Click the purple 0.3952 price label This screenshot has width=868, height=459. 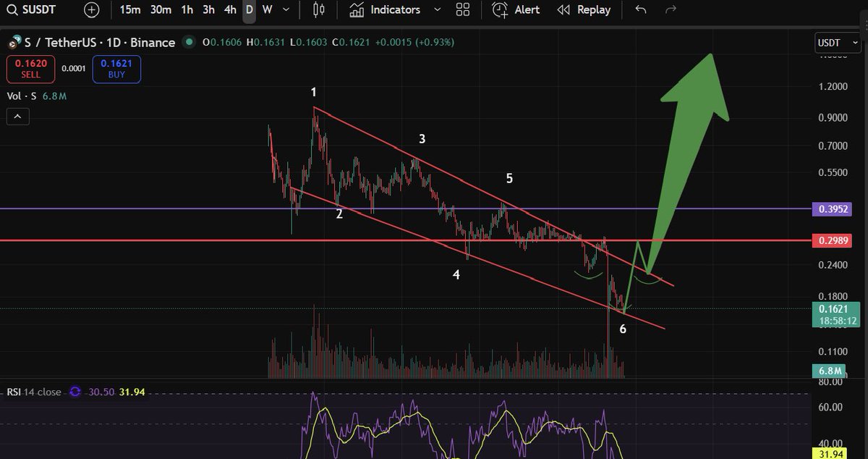[833, 209]
